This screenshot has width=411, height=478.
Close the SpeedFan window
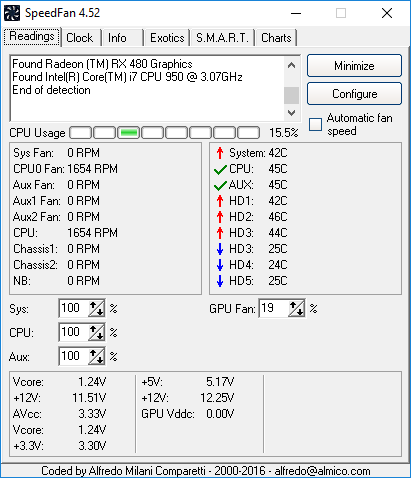(387, 13)
